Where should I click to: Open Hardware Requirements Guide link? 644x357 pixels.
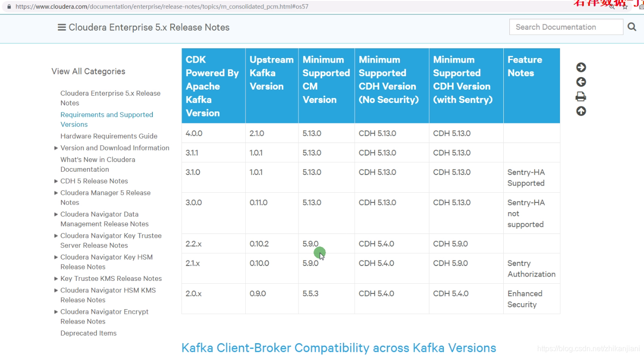[x=109, y=136]
